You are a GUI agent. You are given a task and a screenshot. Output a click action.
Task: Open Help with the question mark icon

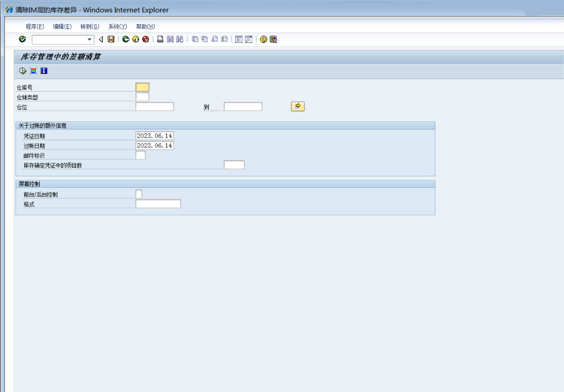(x=263, y=39)
